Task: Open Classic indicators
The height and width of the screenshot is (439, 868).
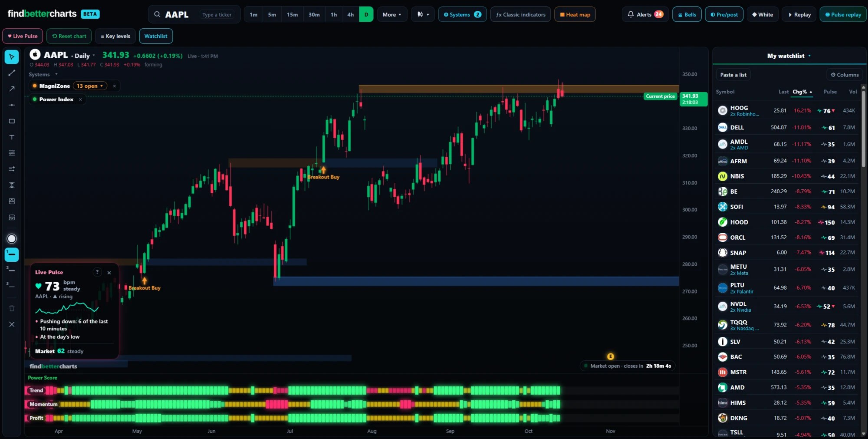Action: [521, 14]
